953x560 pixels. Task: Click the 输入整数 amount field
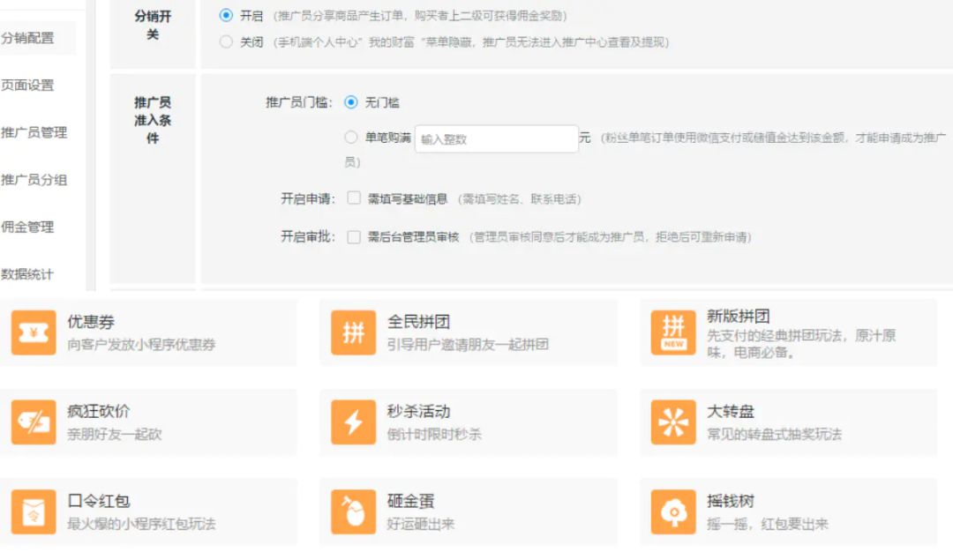497,139
